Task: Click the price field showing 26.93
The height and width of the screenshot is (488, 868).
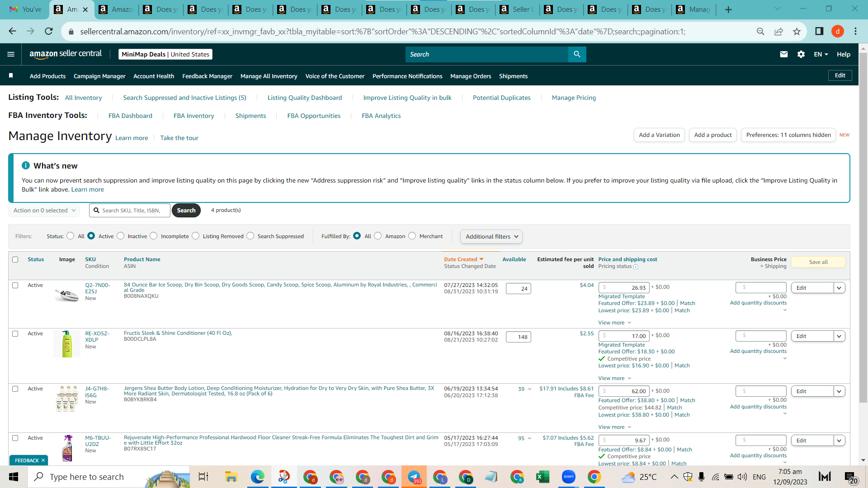Action: (x=624, y=288)
